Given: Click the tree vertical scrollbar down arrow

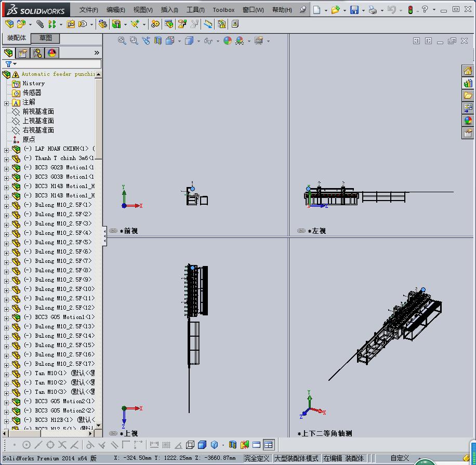Looking at the screenshot, I should coord(98,425).
